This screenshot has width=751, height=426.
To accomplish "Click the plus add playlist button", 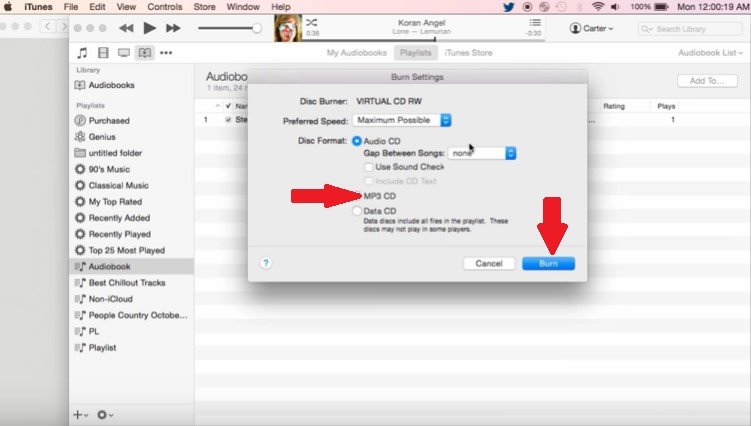I will [x=80, y=415].
